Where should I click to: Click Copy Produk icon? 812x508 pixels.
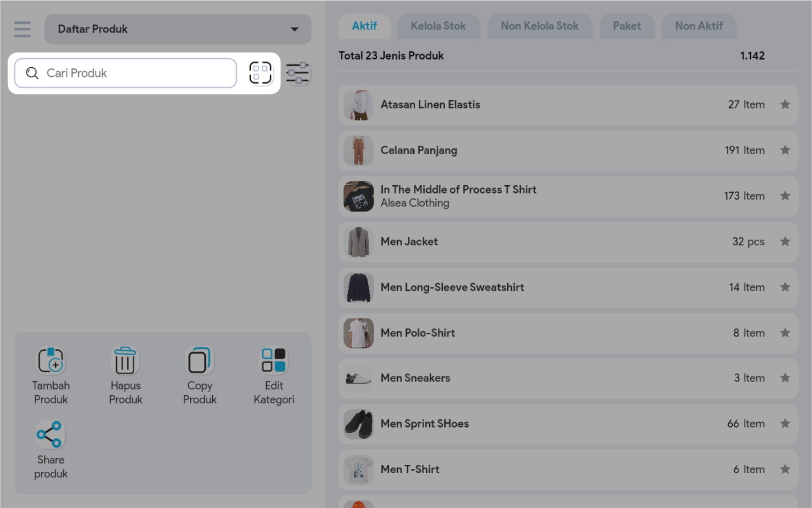point(200,361)
